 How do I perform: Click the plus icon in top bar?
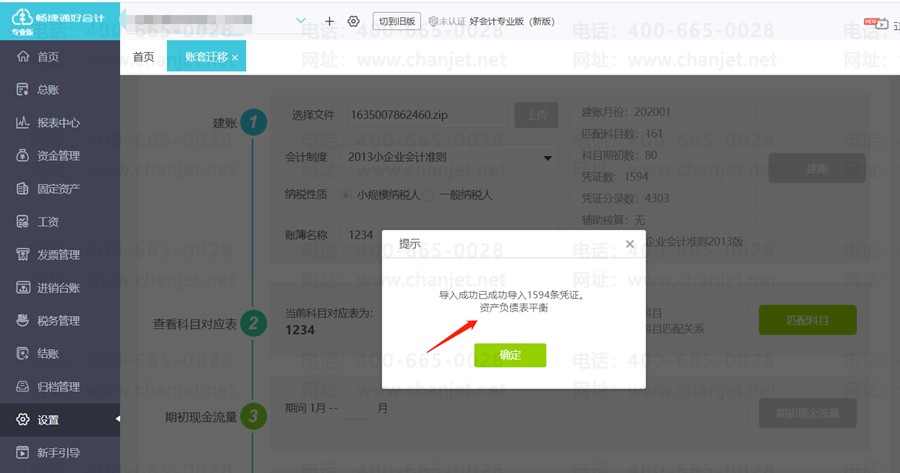click(x=329, y=21)
